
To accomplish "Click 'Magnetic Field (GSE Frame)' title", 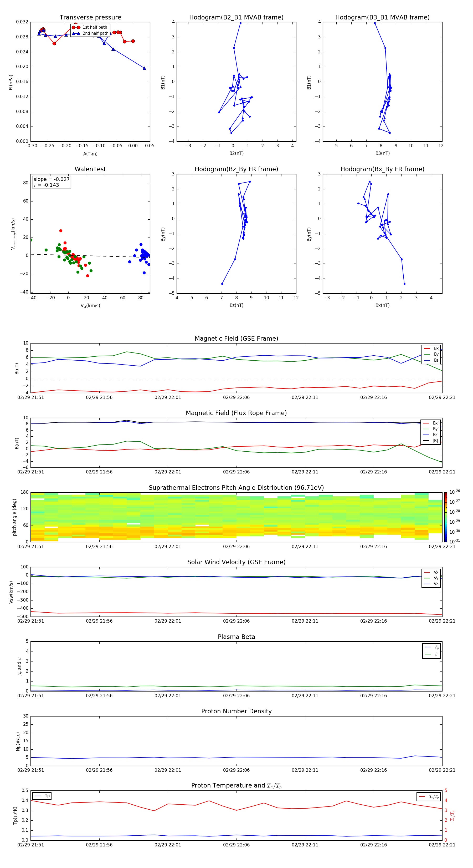I will coord(236,339).
